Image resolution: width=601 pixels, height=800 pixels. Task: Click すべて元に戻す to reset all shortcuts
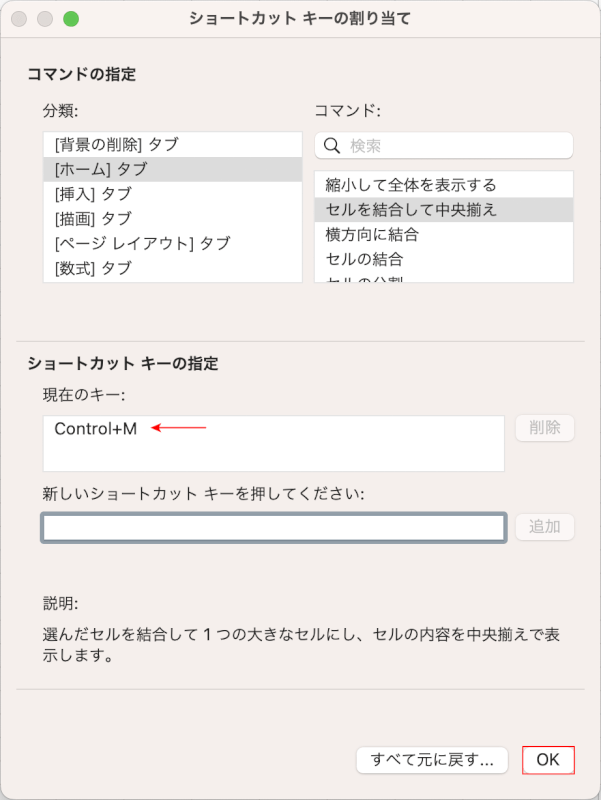(x=431, y=760)
